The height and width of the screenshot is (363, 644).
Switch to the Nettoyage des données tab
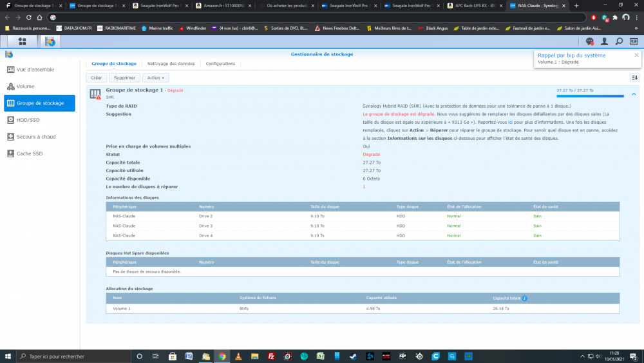pos(171,64)
